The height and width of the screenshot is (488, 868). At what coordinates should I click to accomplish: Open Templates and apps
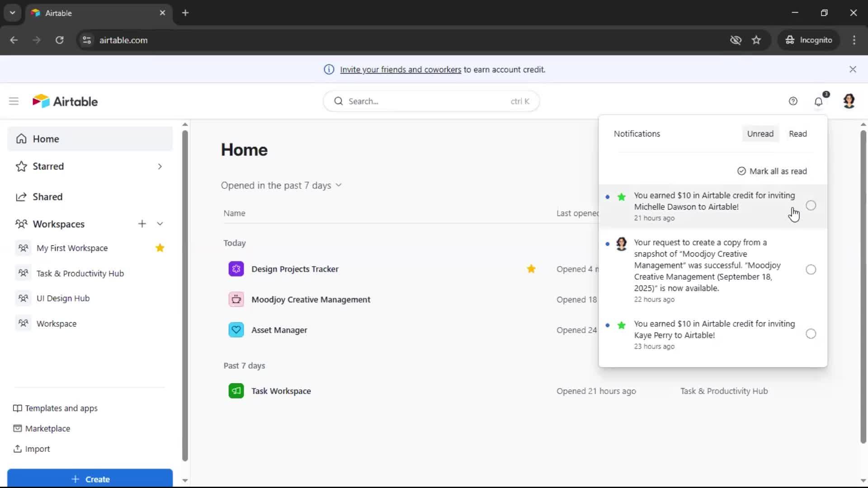[56, 408]
